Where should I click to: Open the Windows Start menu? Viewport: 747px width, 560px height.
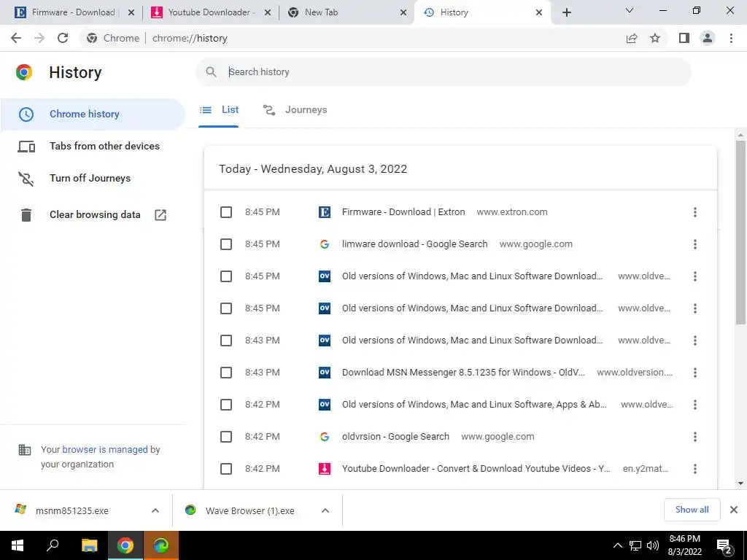pos(18,545)
